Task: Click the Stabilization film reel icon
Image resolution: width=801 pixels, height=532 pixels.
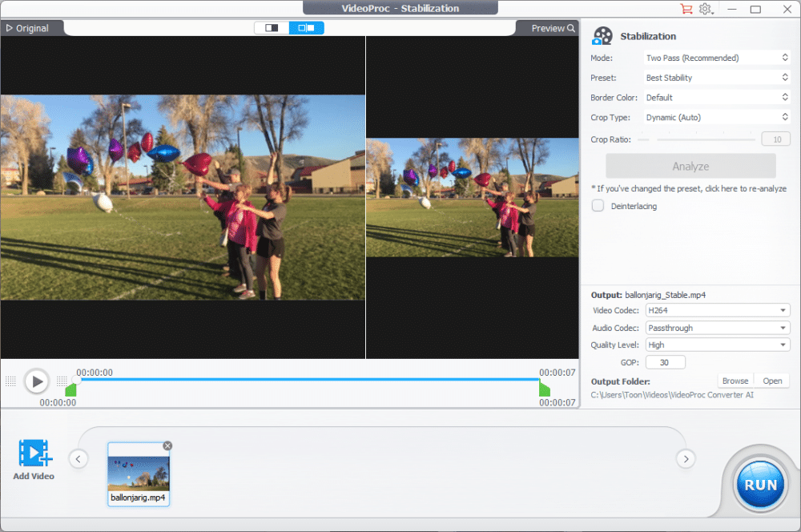Action: pos(602,36)
